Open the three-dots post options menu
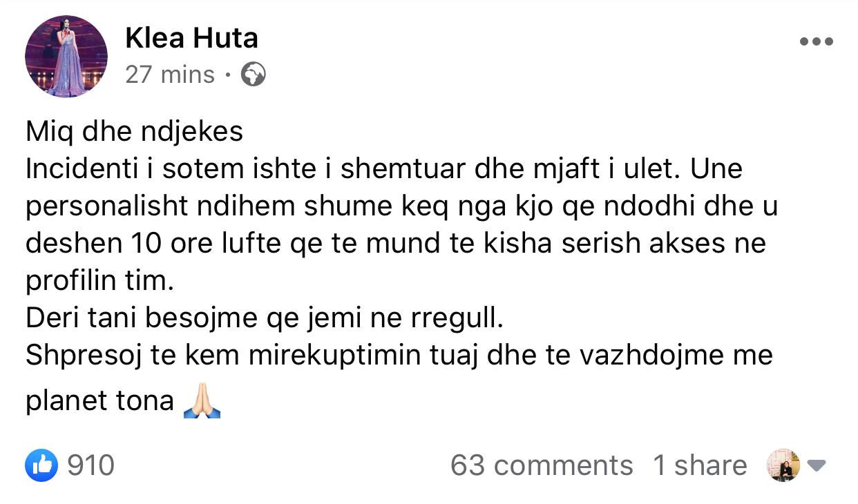The image size is (858, 504). (x=816, y=41)
